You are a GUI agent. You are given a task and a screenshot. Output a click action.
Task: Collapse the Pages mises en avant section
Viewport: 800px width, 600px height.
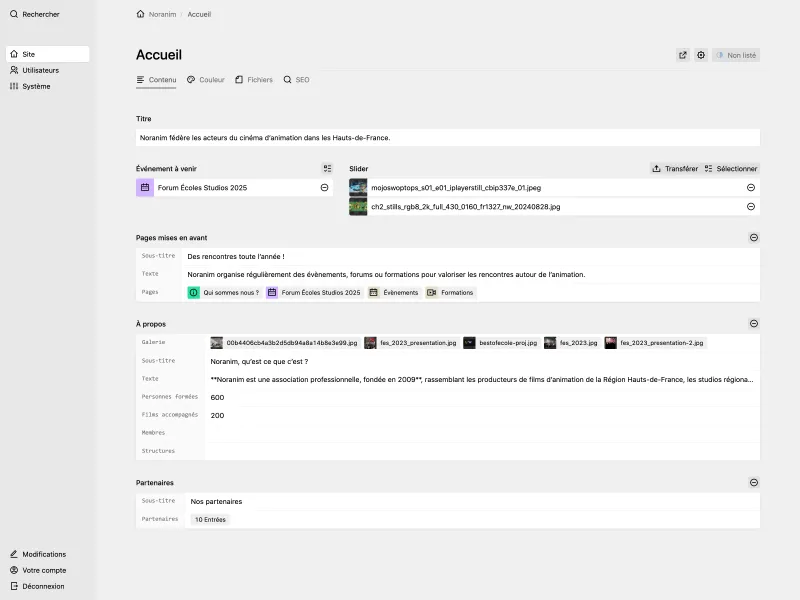point(754,237)
